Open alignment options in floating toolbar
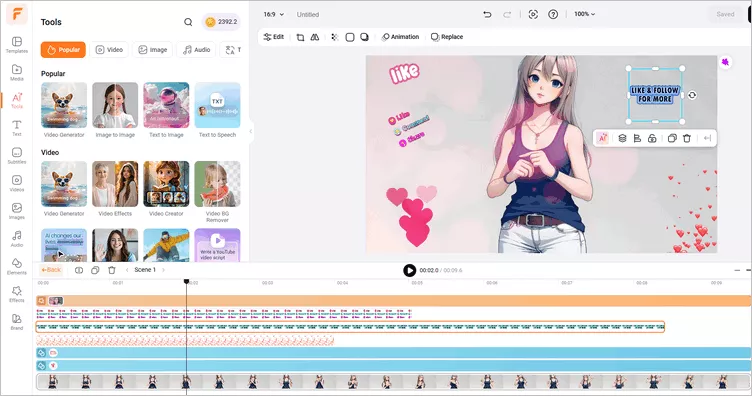Viewport: 752px width, 396px height. click(637, 138)
